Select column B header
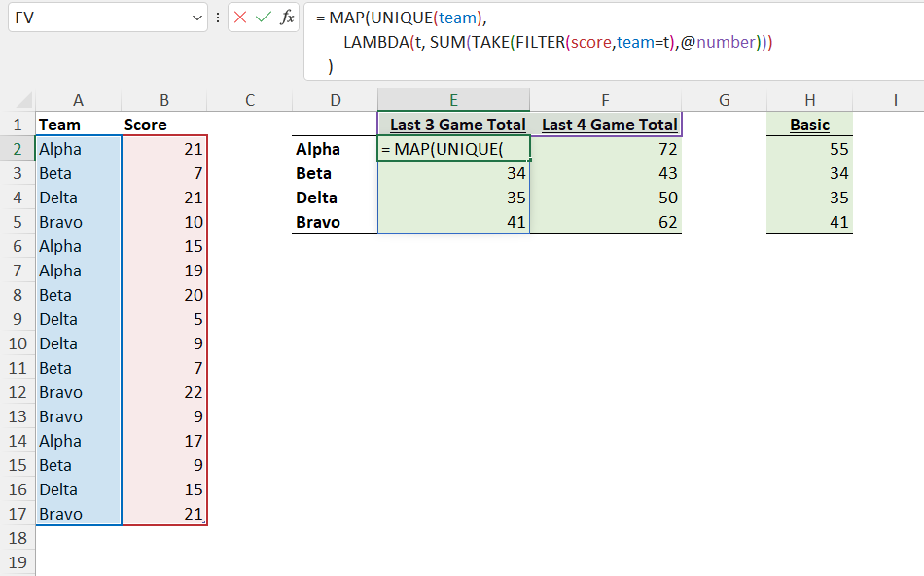Viewport: 924px width, 576px height. [x=164, y=100]
